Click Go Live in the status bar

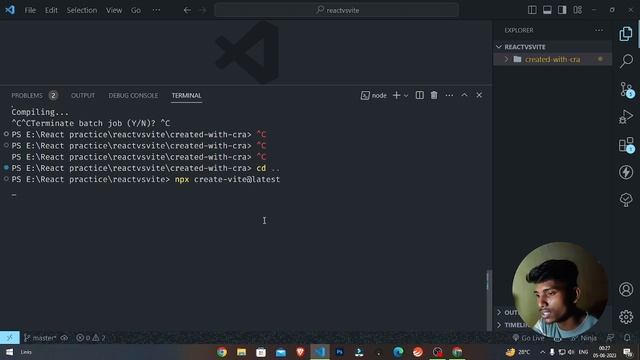click(529, 338)
